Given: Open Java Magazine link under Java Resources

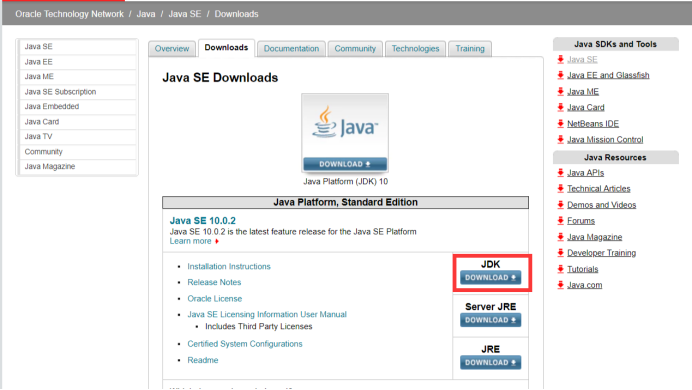Looking at the screenshot, I should [594, 237].
